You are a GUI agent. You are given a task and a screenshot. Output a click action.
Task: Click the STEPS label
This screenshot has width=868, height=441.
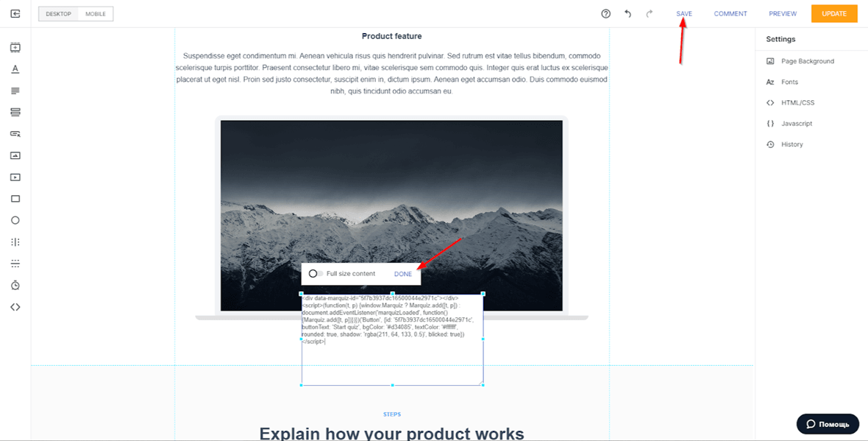[392, 414]
